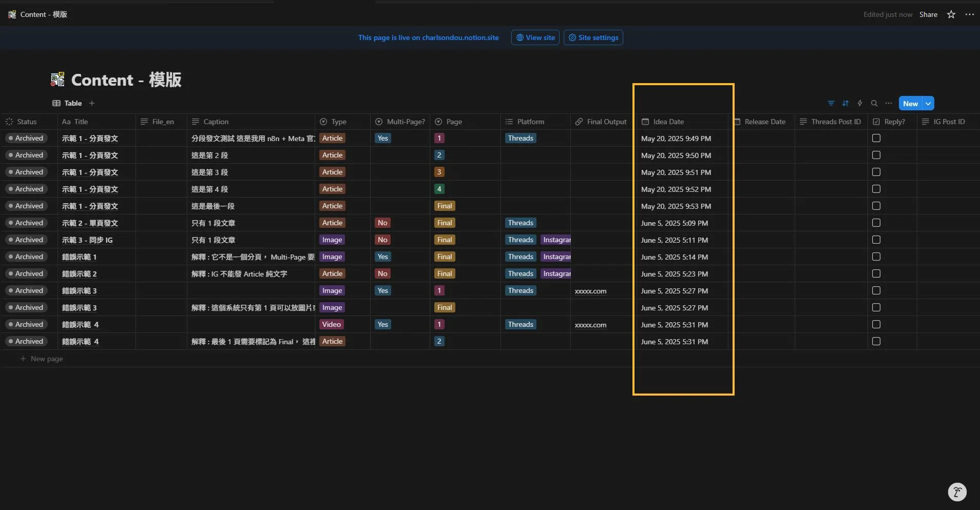Click the View site button

tap(535, 37)
